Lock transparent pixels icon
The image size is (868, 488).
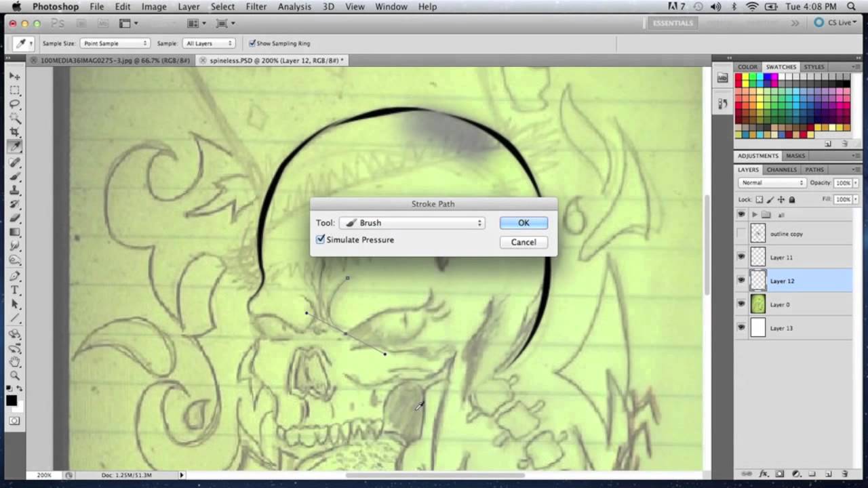pyautogui.click(x=759, y=200)
